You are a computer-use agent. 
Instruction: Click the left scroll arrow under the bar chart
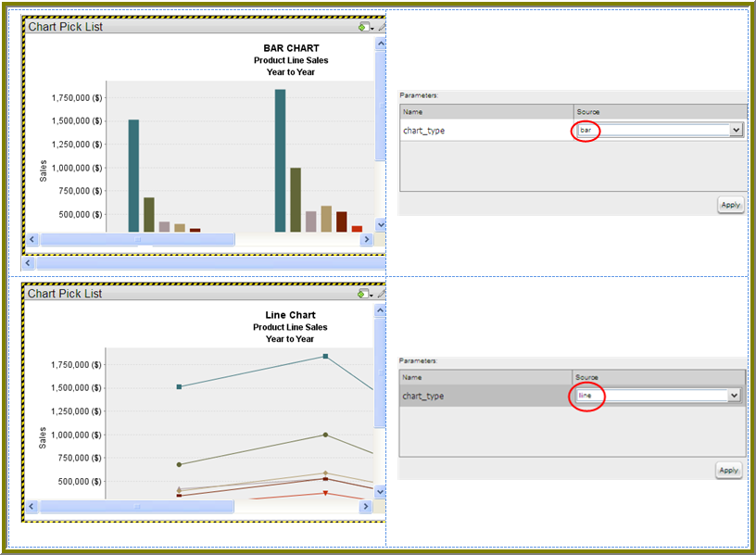point(31,239)
